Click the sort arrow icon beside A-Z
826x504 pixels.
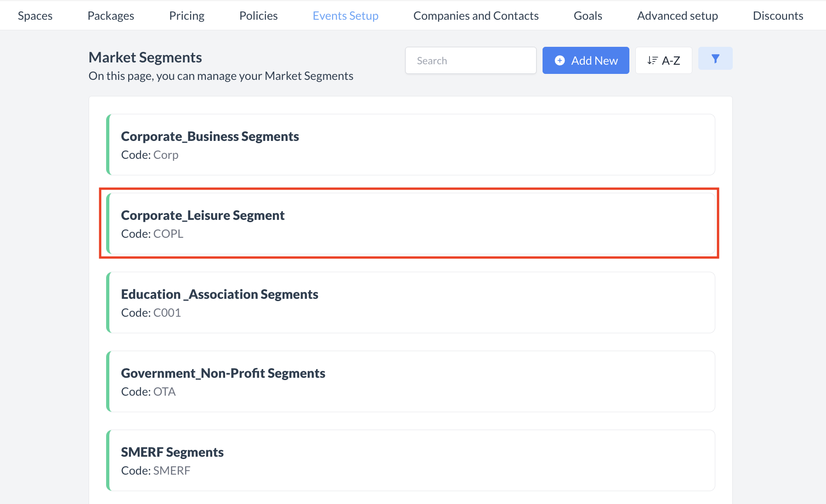coord(652,61)
